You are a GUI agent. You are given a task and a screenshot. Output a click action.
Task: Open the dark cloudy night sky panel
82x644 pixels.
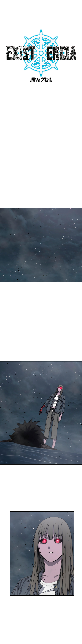pyautogui.click(x=41, y=245)
